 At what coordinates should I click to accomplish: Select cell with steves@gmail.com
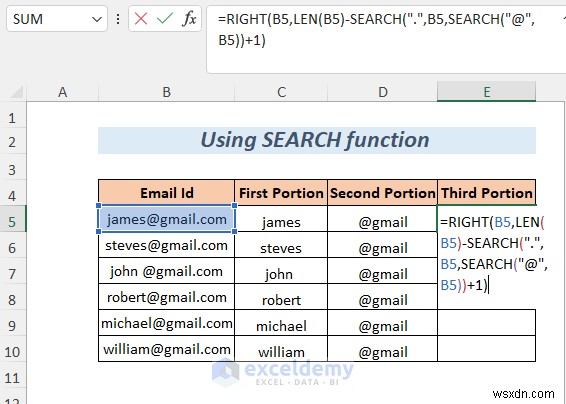coord(166,245)
